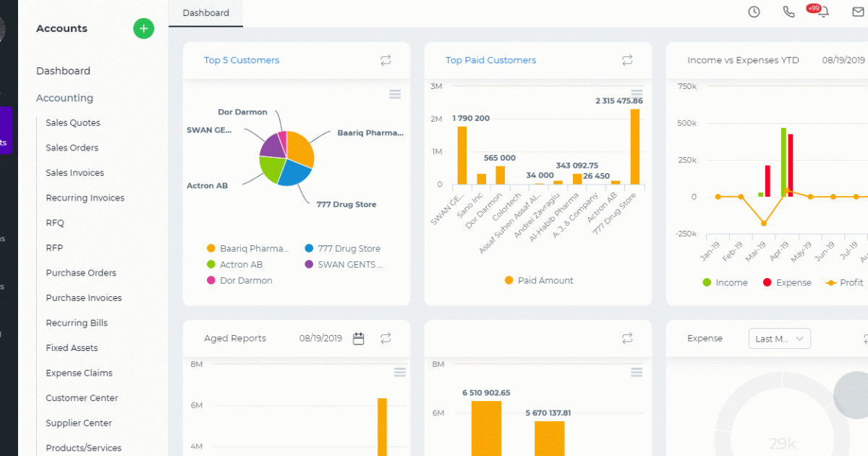Viewport: 868px width, 456px height.
Task: Open Purchase Orders
Action: (81, 273)
